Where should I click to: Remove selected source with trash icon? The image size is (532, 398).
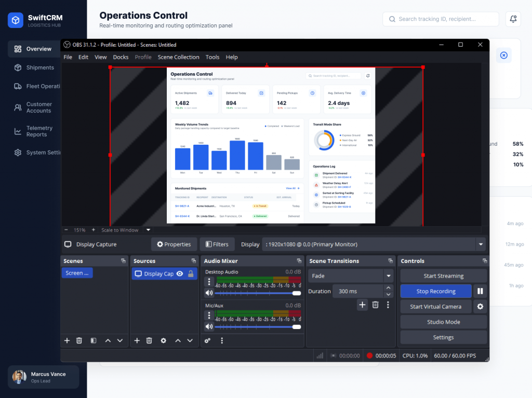click(149, 340)
